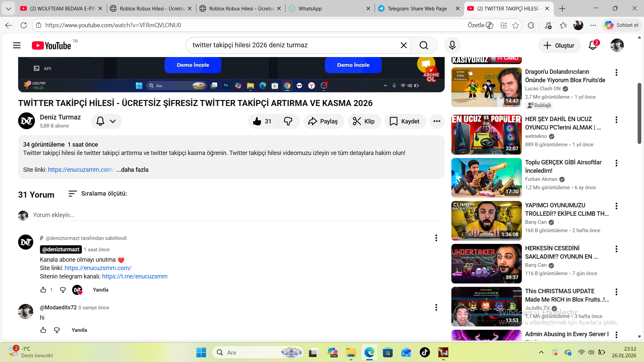Switch to the first Roblox Robux Hilesi tab

tap(151, 9)
